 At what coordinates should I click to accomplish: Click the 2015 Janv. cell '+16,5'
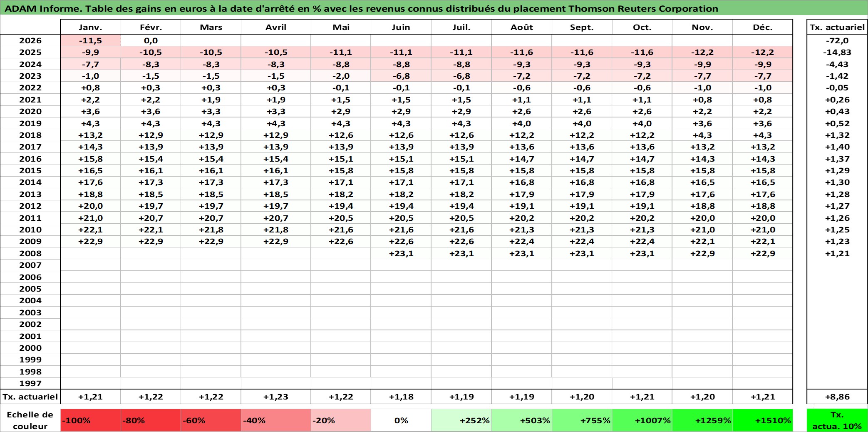[x=91, y=170]
